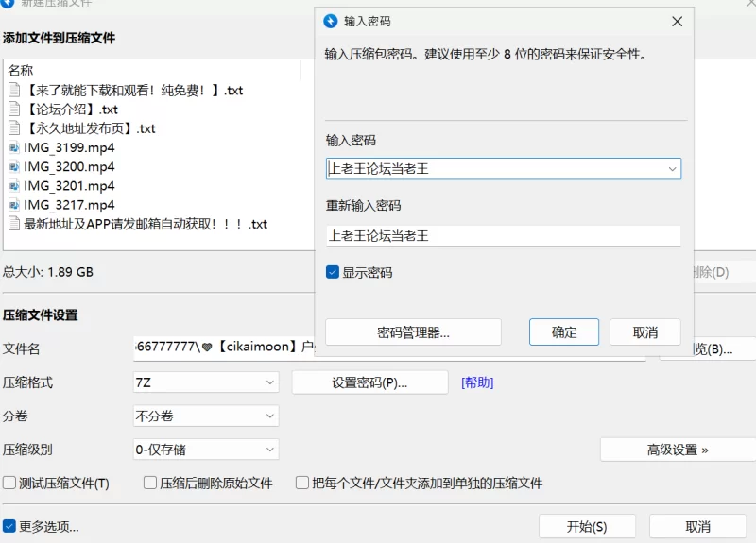Click the IMG_3200.mp4 video file icon
756x543 pixels.
click(14, 166)
